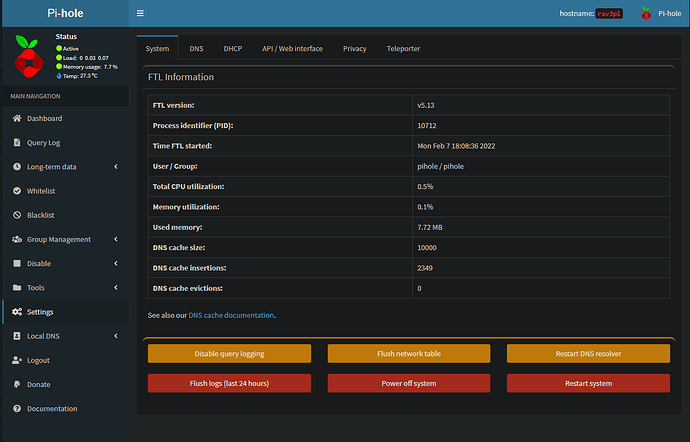Click the Total CPU utilization value 0.5%
Screen dimensions: 690x442
425,186
